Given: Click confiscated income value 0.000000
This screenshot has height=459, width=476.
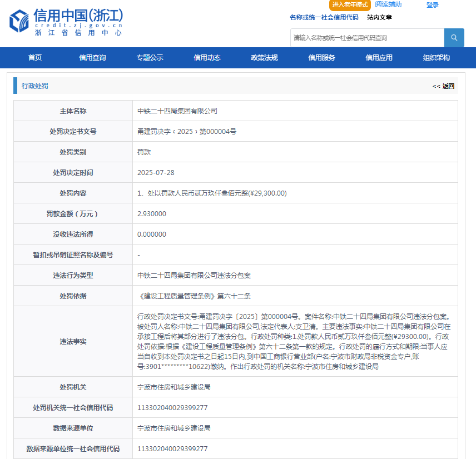Looking at the screenshot, I should point(151,235).
